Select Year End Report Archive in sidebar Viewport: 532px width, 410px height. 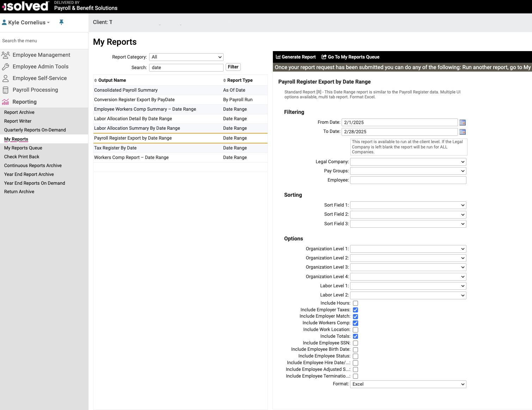pos(29,174)
